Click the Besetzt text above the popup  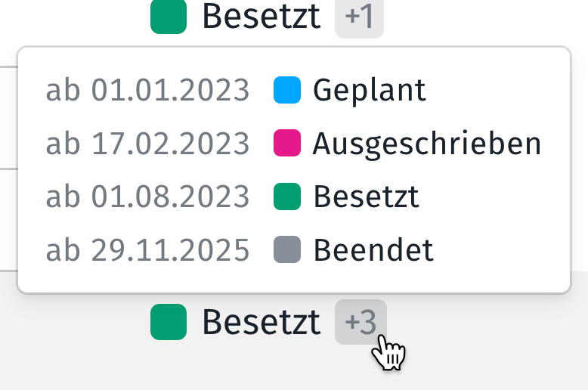[261, 17]
